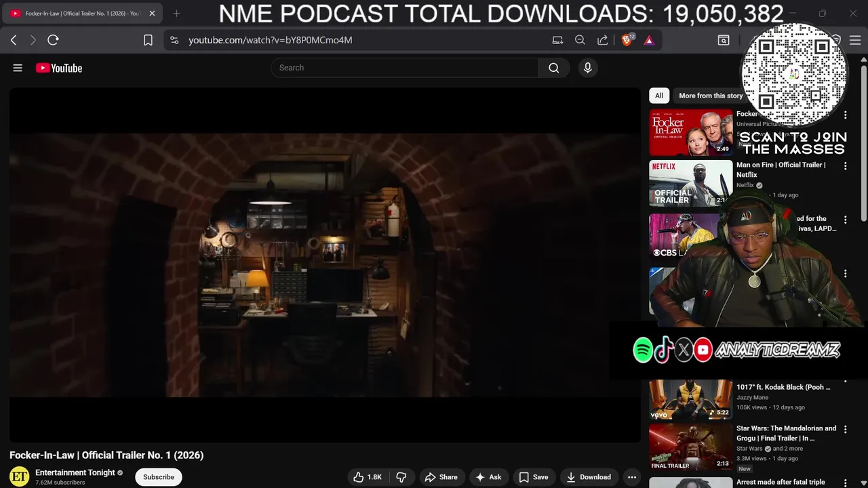The height and width of the screenshot is (488, 868).
Task: Open the sidebar search icon in browser toolbar
Action: coord(724,40)
